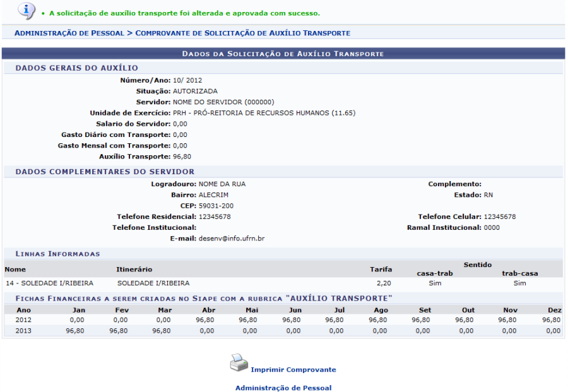Select the 2012 year row cell
This screenshot has height=392, width=568.
pyautogui.click(x=23, y=320)
